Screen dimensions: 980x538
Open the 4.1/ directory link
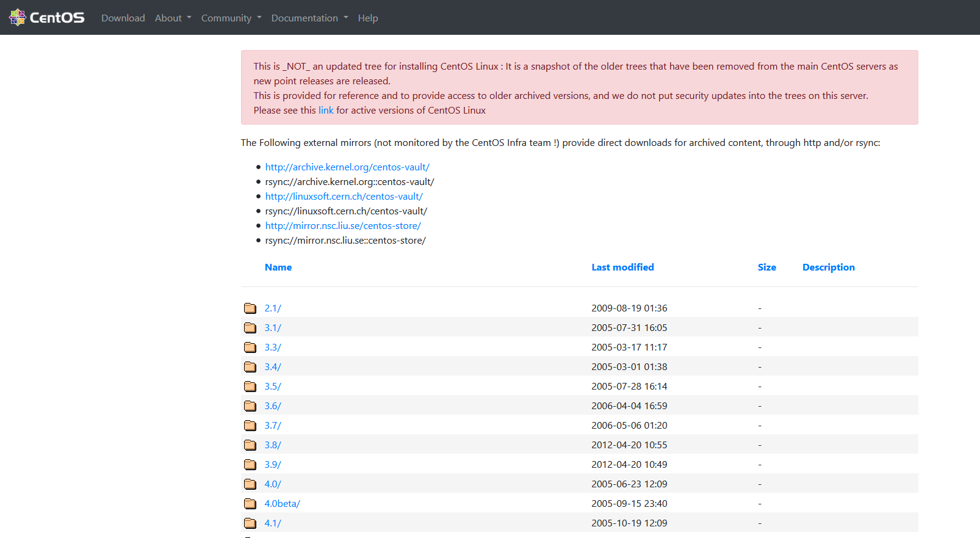click(273, 523)
